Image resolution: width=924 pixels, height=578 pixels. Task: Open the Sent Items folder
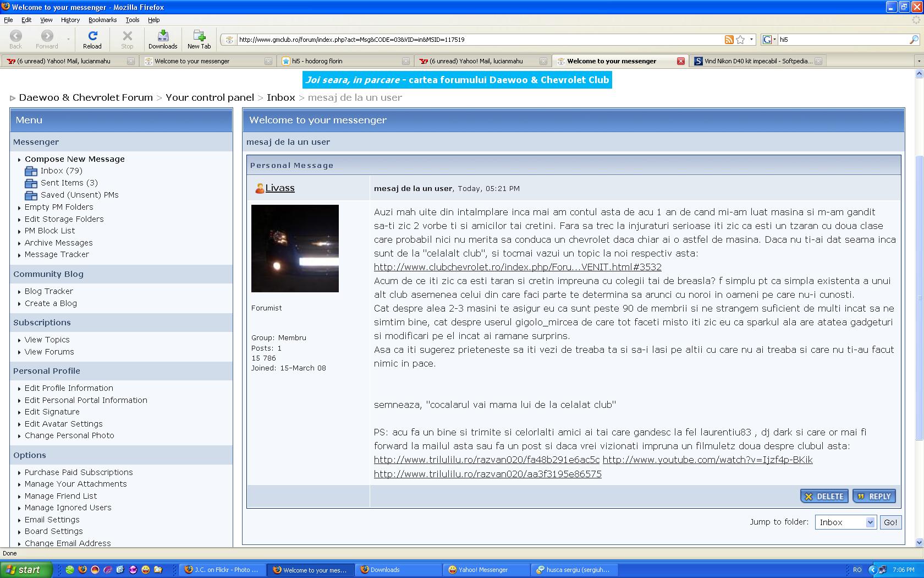(69, 183)
